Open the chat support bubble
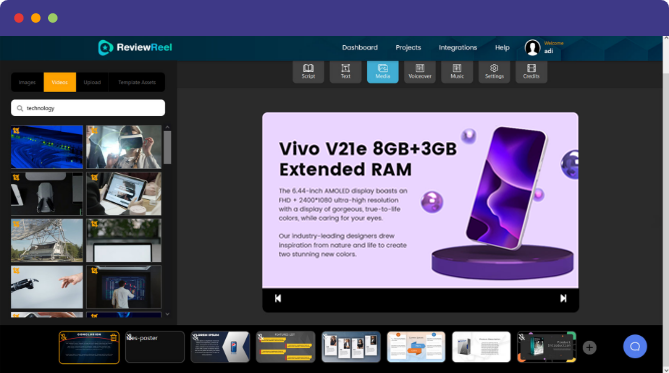This screenshot has height=373, width=669. [x=635, y=346]
